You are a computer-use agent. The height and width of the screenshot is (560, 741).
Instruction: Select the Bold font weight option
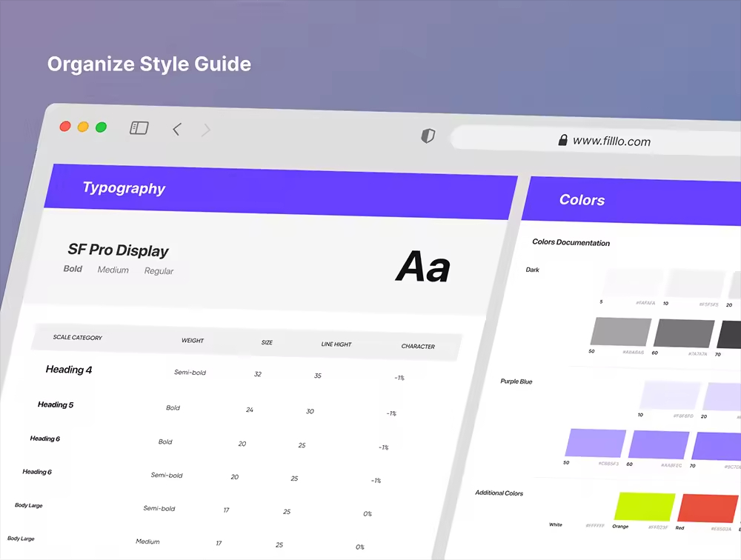point(73,269)
